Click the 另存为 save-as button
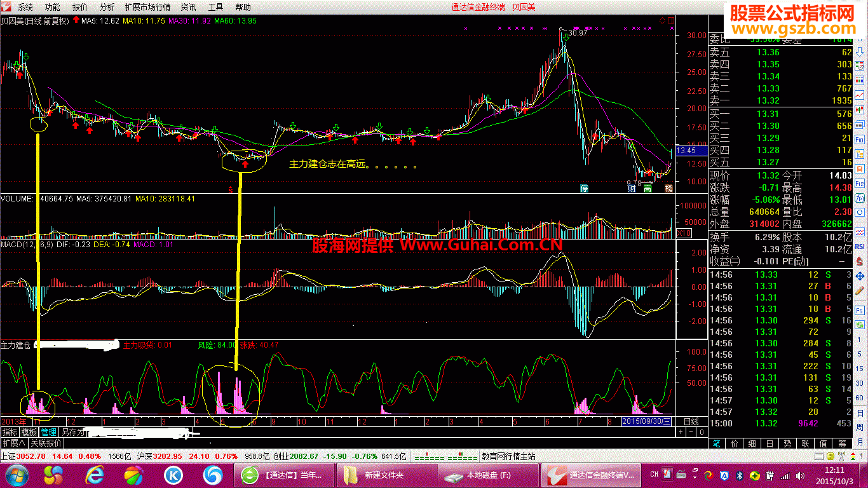This screenshot has height=488, width=868. 73,432
